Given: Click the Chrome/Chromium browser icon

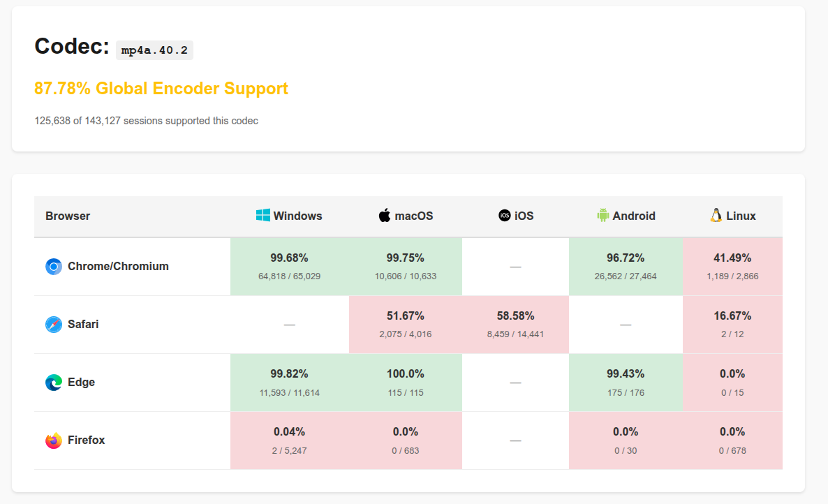Looking at the screenshot, I should [x=54, y=267].
